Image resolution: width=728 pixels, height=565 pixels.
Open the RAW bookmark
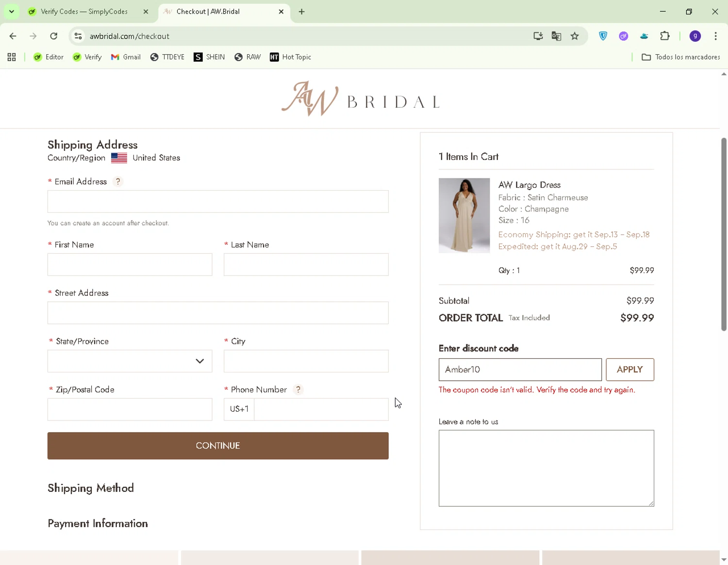(248, 57)
